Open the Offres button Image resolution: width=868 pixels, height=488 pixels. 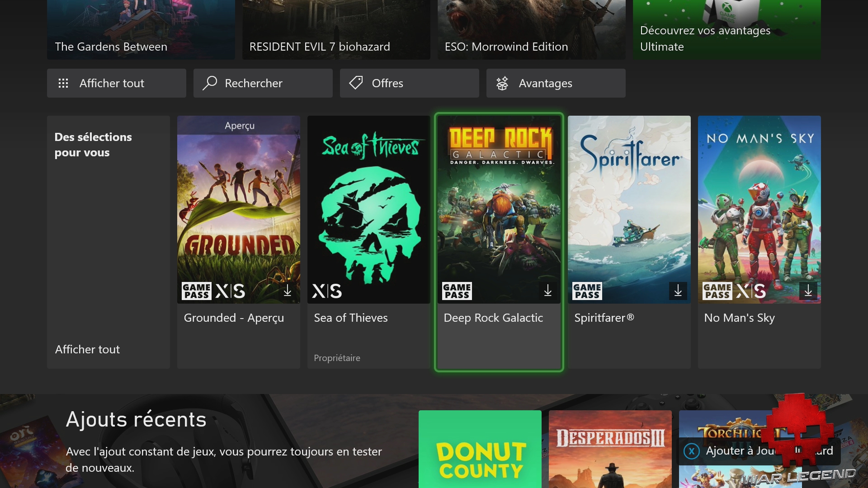409,83
